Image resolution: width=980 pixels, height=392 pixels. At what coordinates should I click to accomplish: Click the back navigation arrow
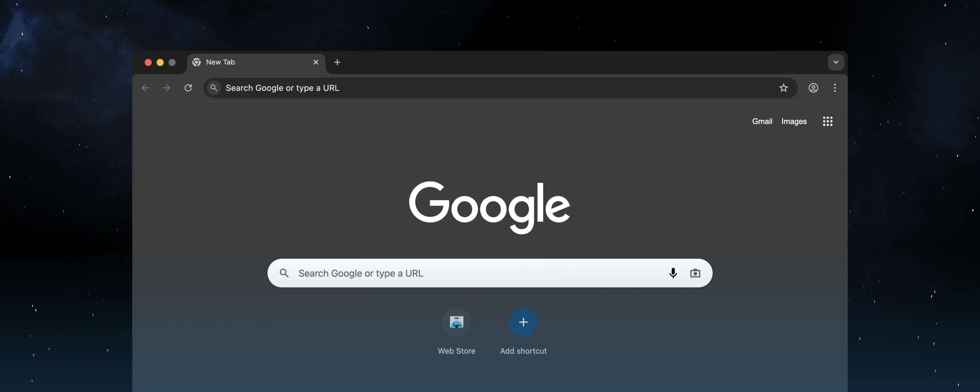click(x=145, y=88)
